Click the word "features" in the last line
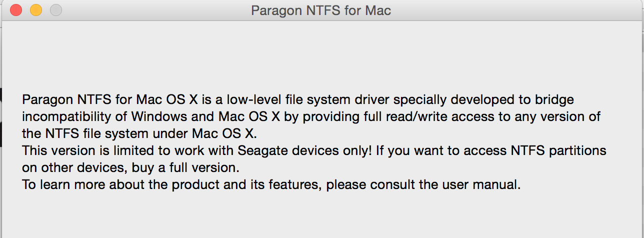The image size is (644, 238). 297,184
